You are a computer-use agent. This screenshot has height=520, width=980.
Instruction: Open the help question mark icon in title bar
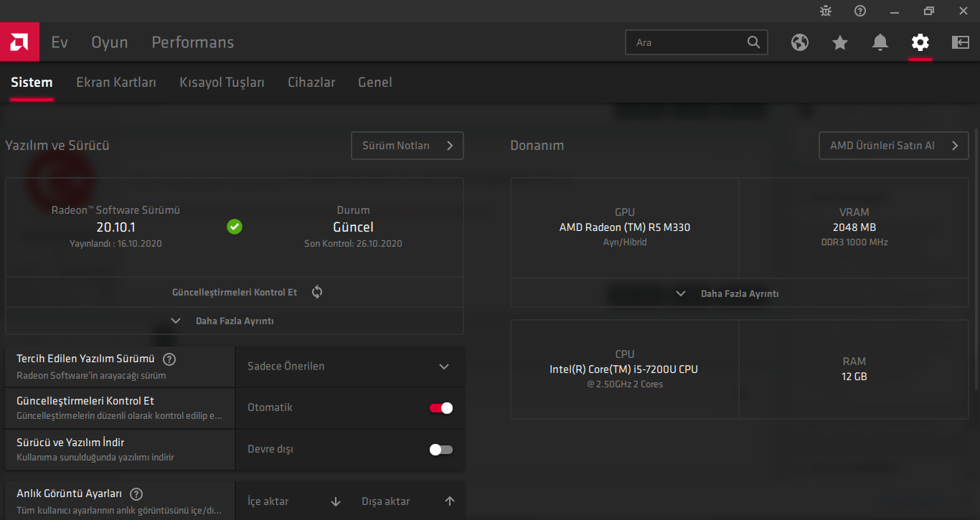click(860, 11)
